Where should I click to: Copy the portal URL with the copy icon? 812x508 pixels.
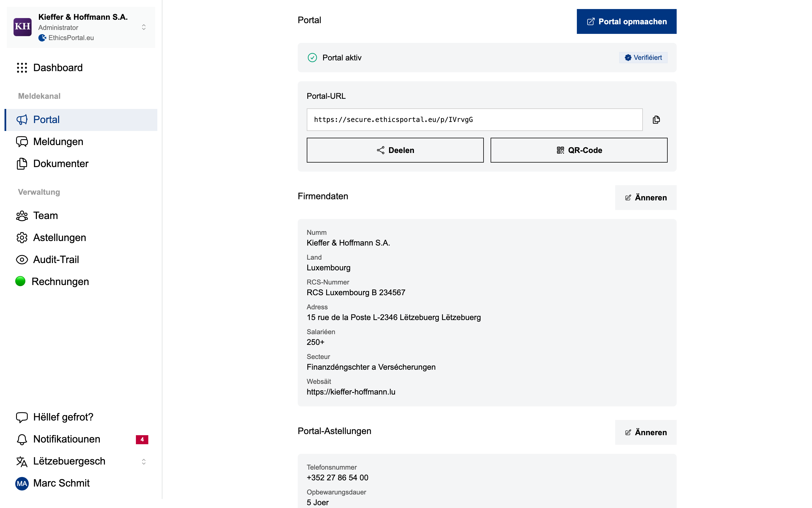[x=656, y=120]
